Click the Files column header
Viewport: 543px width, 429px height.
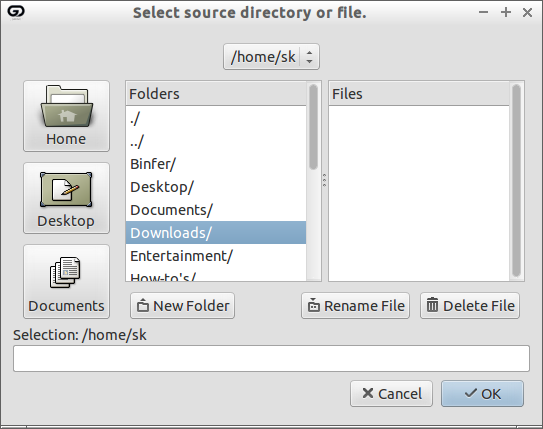click(x=419, y=94)
